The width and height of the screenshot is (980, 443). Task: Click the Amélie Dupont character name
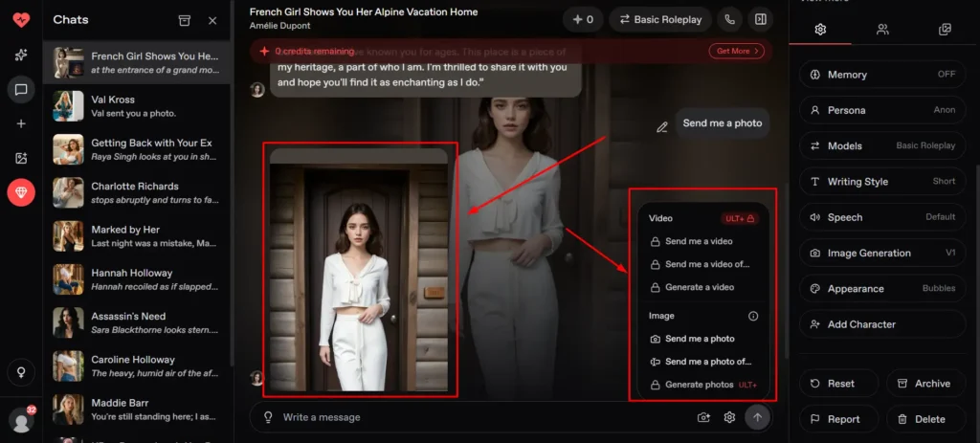tap(279, 26)
